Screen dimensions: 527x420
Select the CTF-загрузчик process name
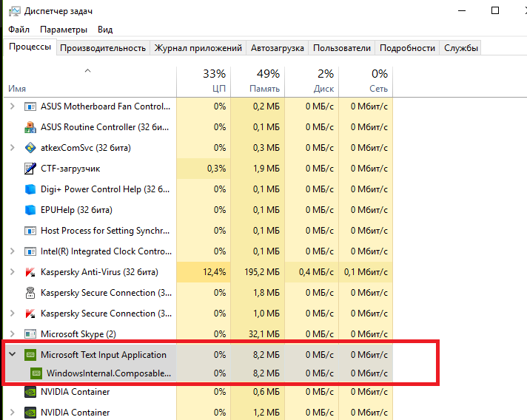click(70, 169)
